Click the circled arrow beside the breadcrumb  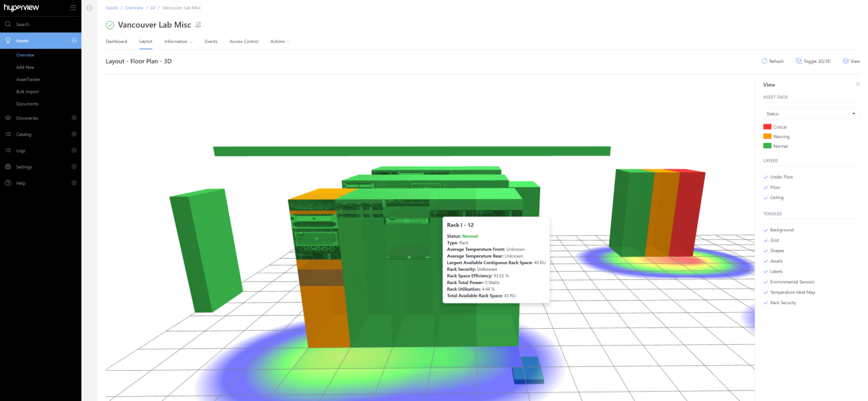pos(89,7)
